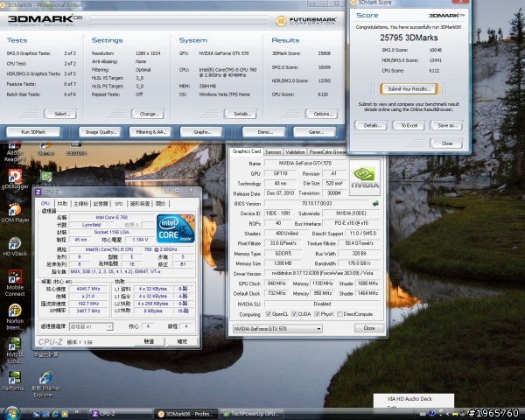This screenshot has height=420, width=525.
Task: Open the GPU selection dropdown in GPU-Z
Action: click(x=277, y=329)
